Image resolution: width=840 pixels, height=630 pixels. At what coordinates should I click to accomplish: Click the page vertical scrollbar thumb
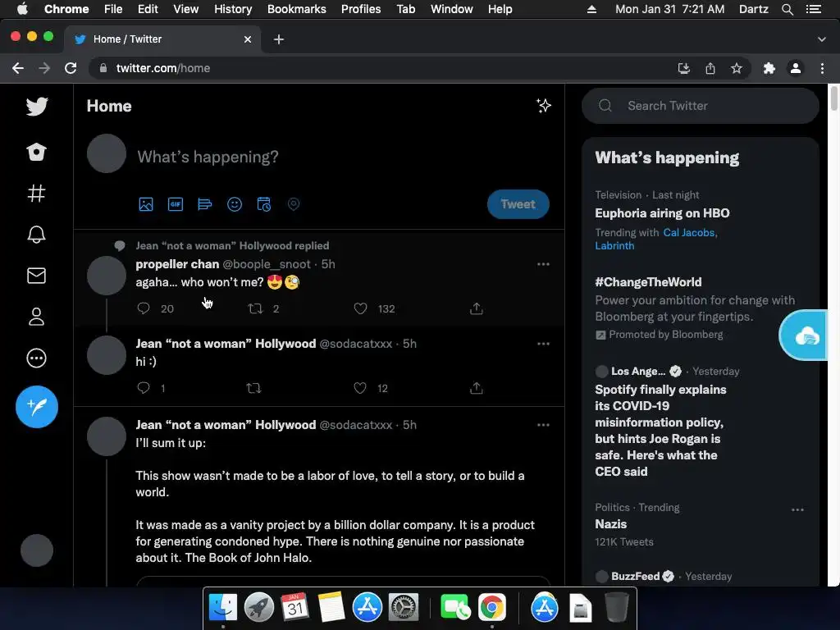click(833, 98)
